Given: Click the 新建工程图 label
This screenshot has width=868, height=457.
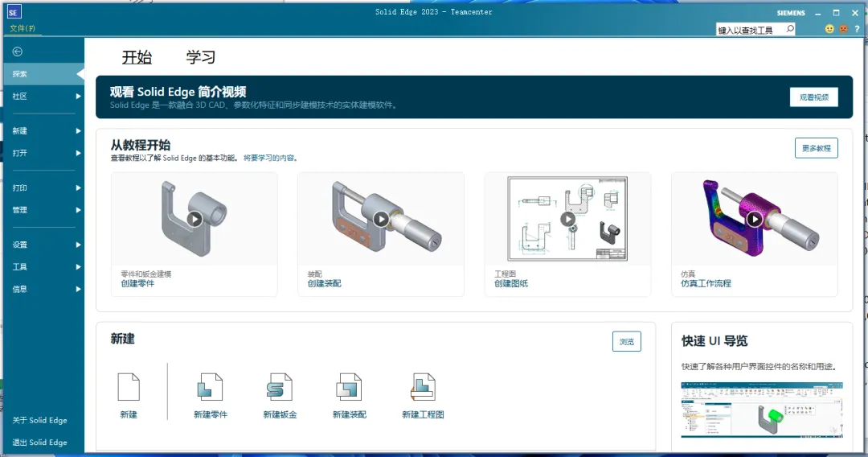Looking at the screenshot, I should click(423, 414).
